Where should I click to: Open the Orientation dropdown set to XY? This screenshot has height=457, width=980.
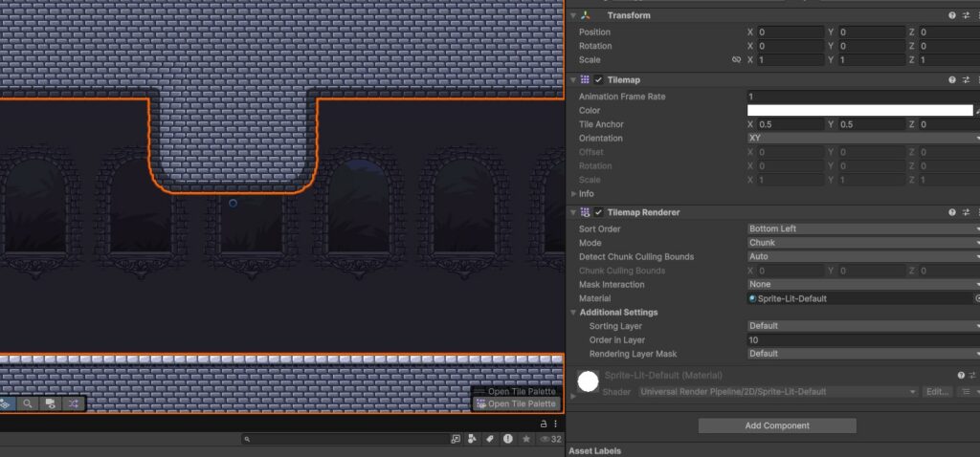click(x=864, y=138)
